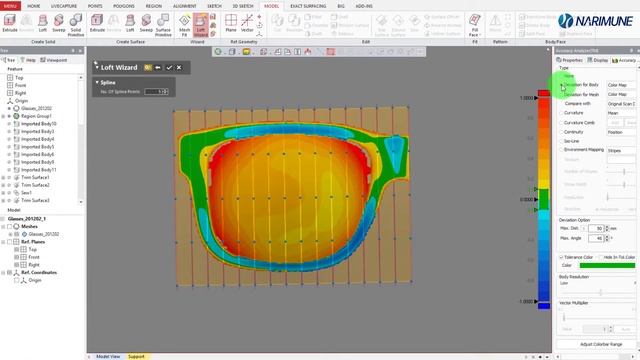This screenshot has height=360, width=640.
Task: Select Extrude in Create Surface group
Action: [x=97, y=23]
